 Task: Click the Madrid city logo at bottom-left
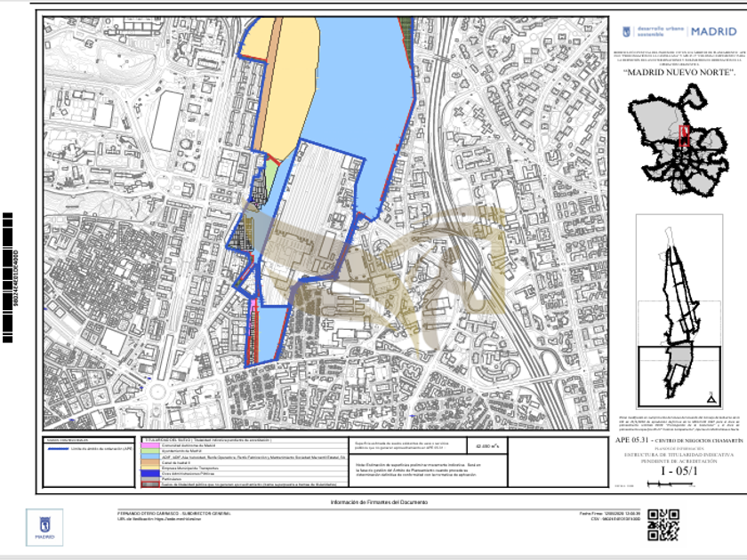(x=44, y=527)
